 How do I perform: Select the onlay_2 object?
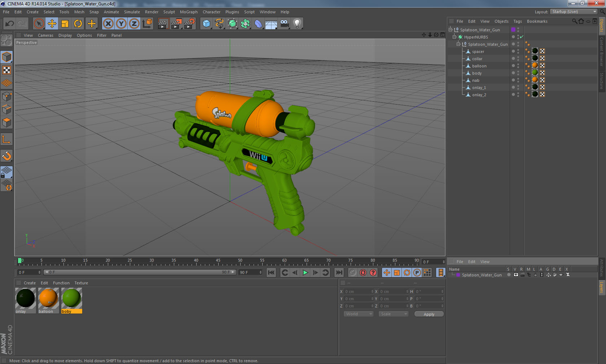479,95
